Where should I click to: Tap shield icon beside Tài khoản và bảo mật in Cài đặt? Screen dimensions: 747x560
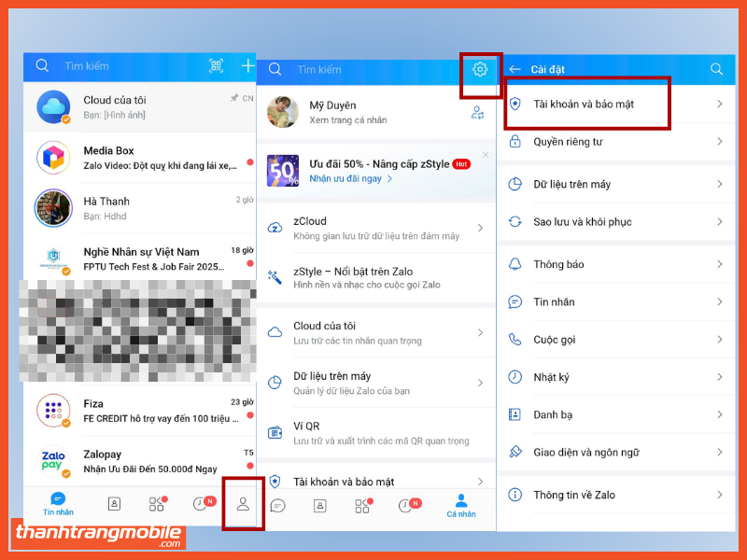tap(515, 104)
